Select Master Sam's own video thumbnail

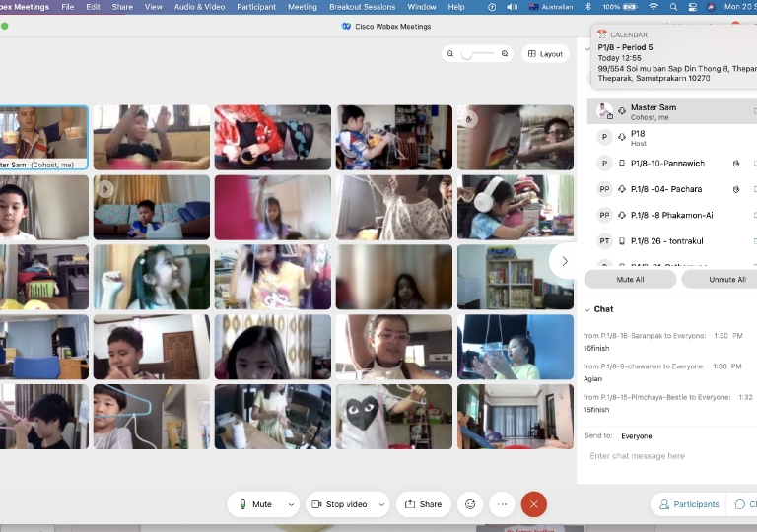43,138
